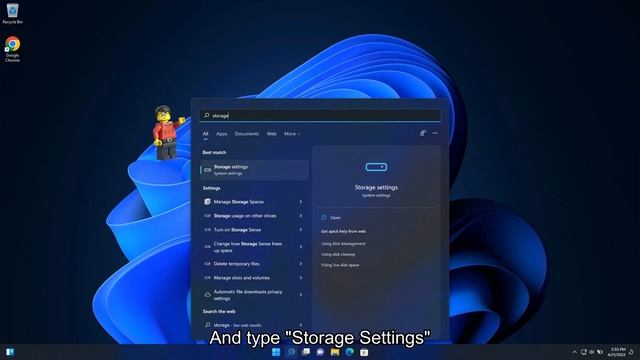Open Using Disk Management help link
Screen dimensions: 640x360
343,244
